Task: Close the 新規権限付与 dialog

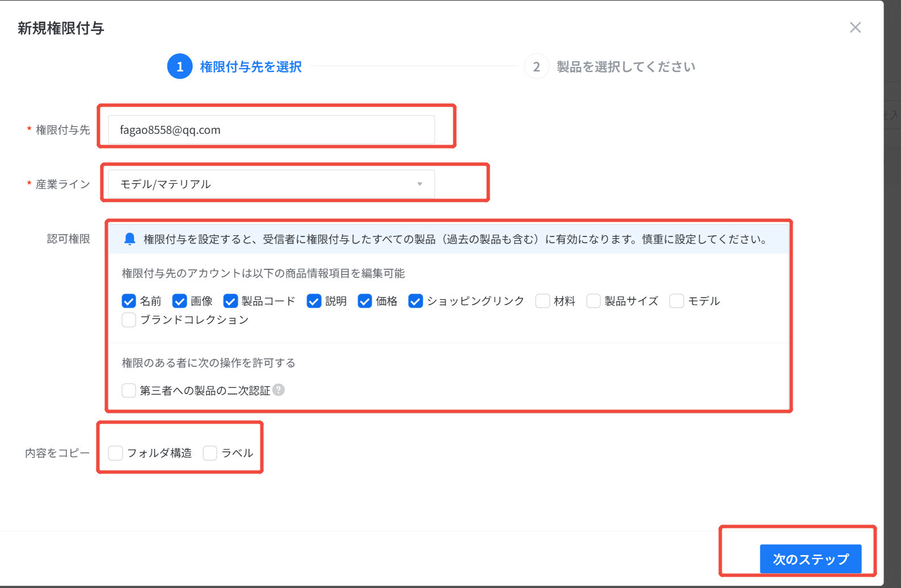Action: click(855, 27)
